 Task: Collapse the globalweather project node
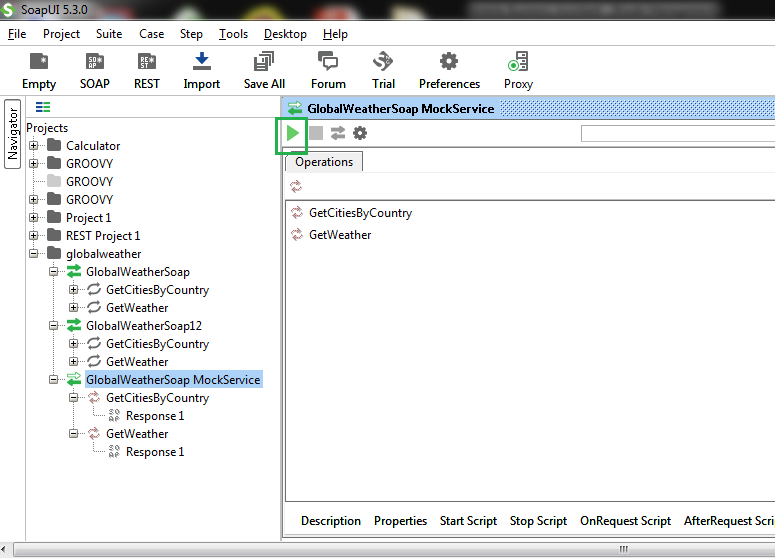tap(34, 254)
